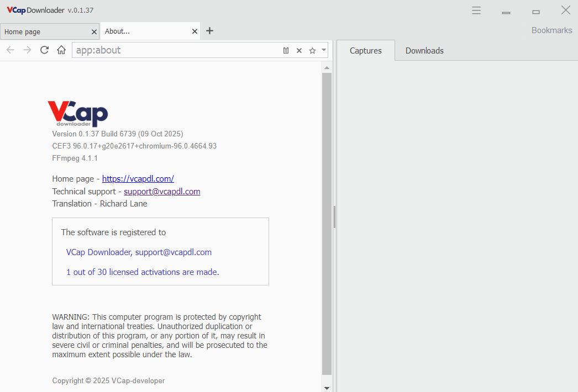Expand the address bar history dropdown arrow
Viewport: 578px width, 392px height.
point(324,49)
